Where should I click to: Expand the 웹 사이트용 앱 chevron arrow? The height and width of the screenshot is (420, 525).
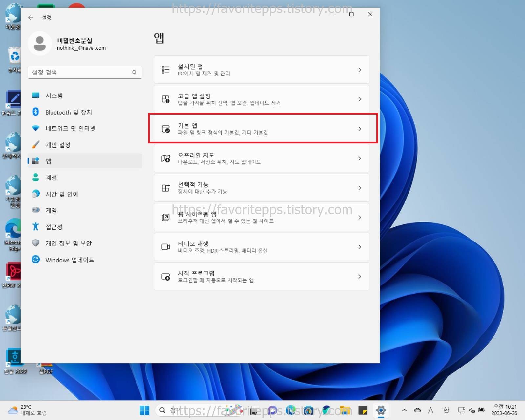360,217
